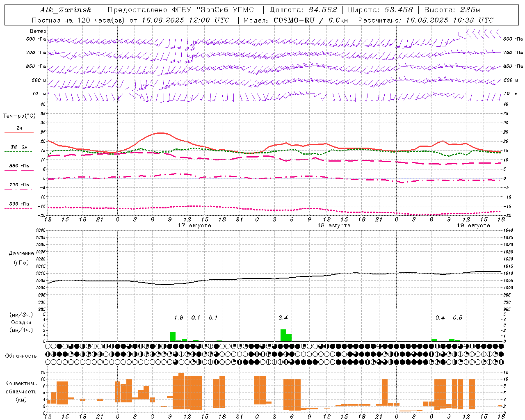Click the 18 августа date label

334,226
